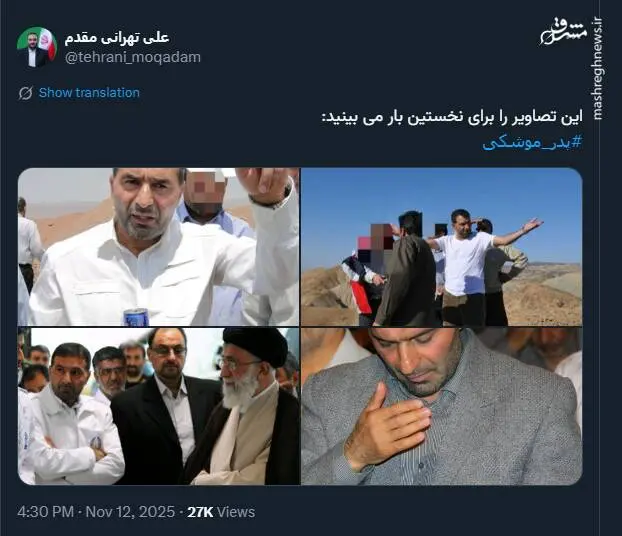Open the photo of the man in a gray blazer with hand on chest
Viewport: 622px width, 536px height.
click(442, 406)
